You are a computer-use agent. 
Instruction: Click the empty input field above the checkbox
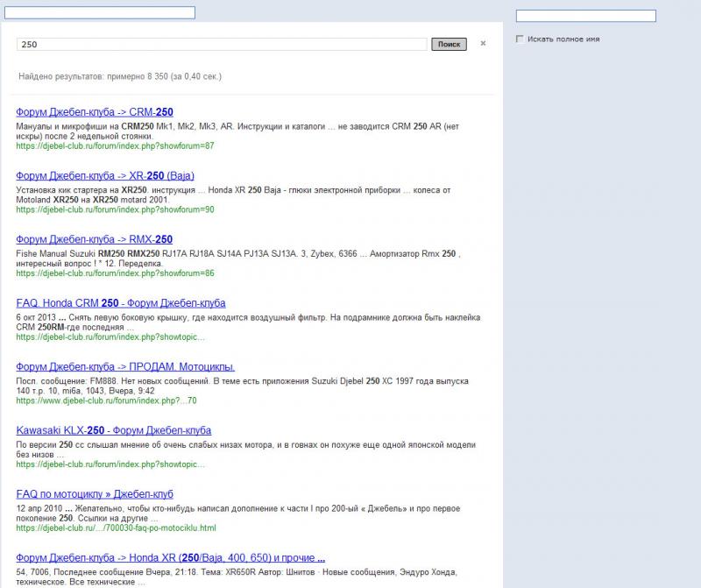coord(585,16)
